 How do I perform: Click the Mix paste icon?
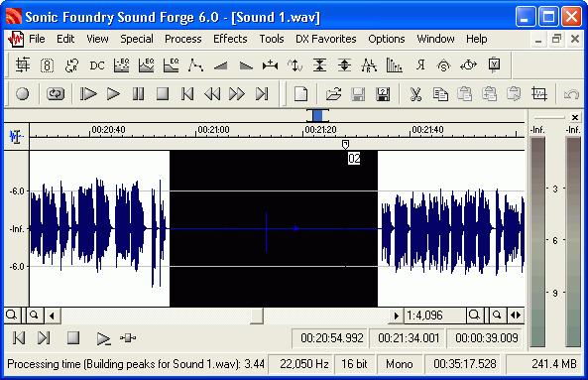pos(490,94)
